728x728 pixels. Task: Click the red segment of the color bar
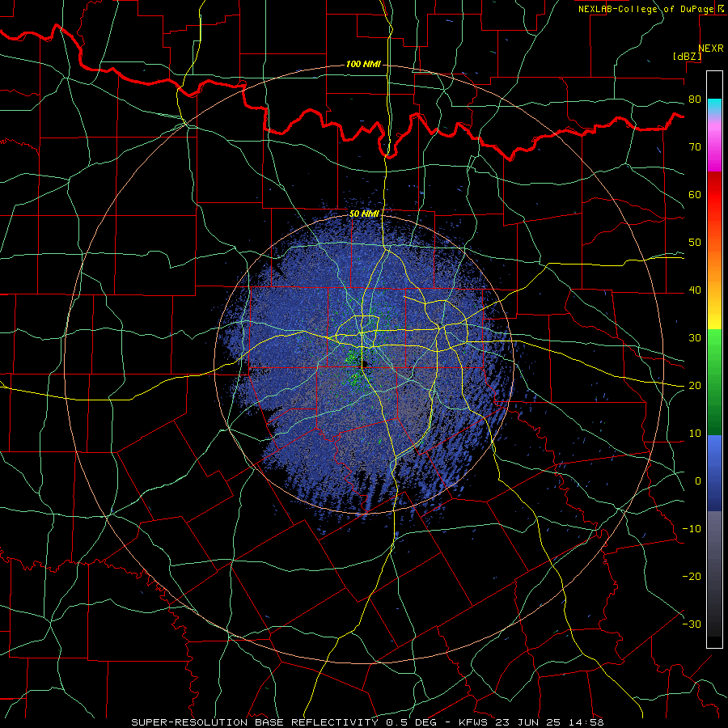[714, 195]
